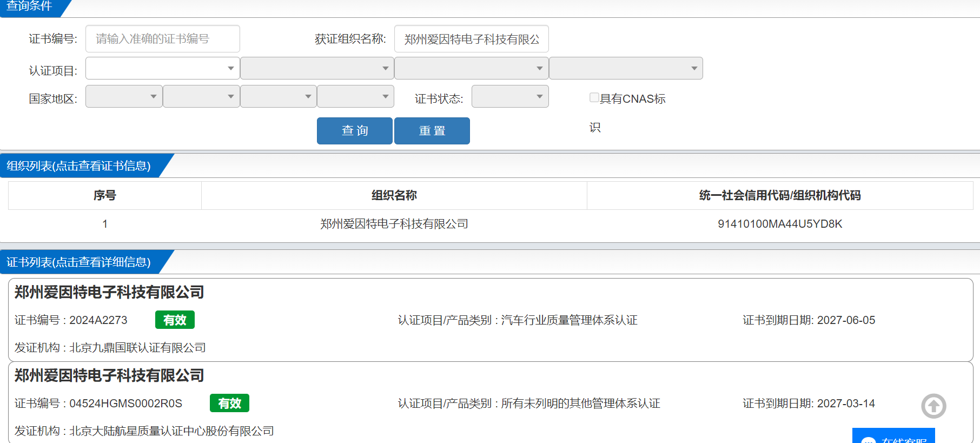Open the third 认证项目 dropdown
Screen dimensions: 980x443
click(x=472, y=68)
